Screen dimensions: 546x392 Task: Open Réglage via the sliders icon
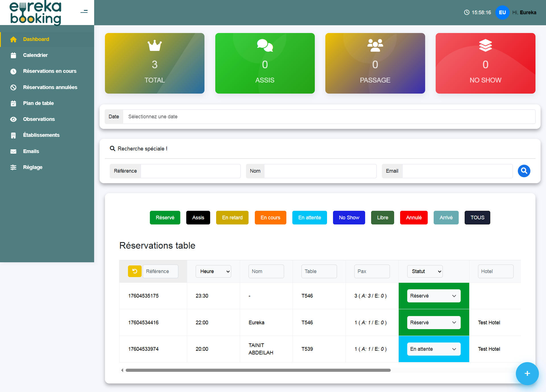pyautogui.click(x=13, y=167)
